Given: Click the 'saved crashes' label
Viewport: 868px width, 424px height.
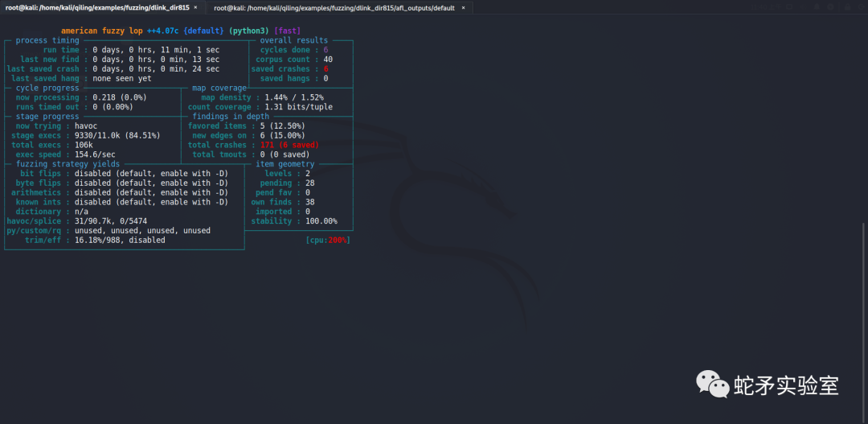Looking at the screenshot, I should [x=280, y=68].
